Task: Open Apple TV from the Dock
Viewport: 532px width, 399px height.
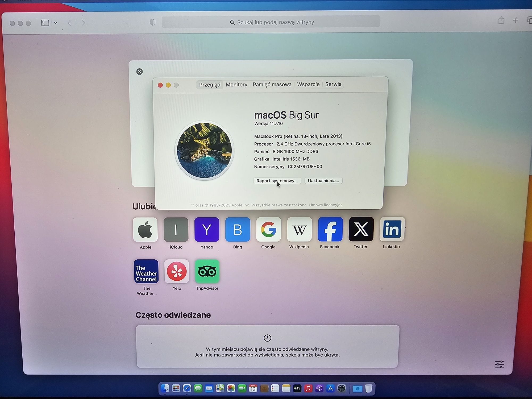Action: 297,388
